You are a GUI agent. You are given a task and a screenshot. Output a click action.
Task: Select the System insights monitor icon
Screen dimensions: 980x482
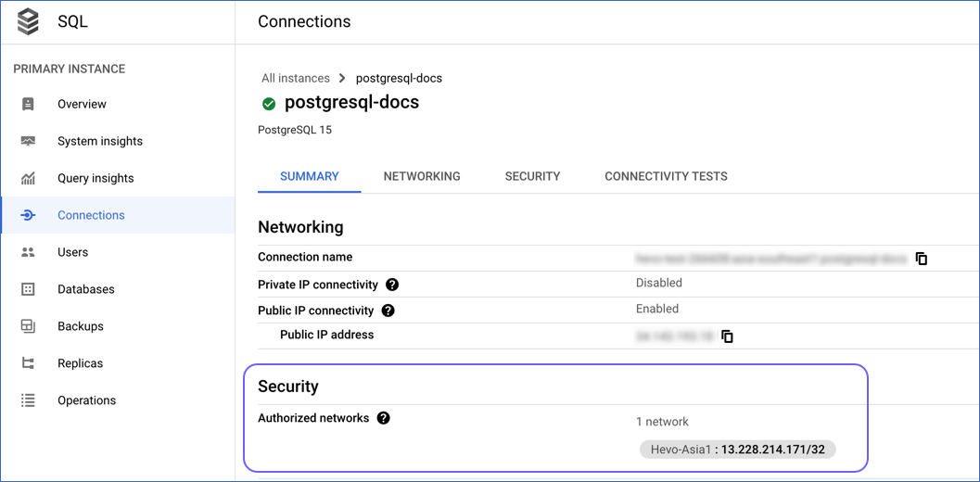pos(28,141)
